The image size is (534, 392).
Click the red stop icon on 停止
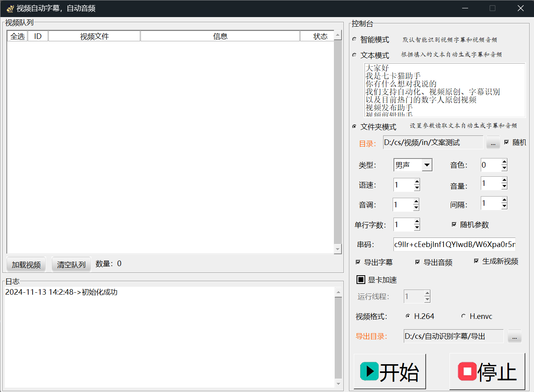click(x=467, y=371)
